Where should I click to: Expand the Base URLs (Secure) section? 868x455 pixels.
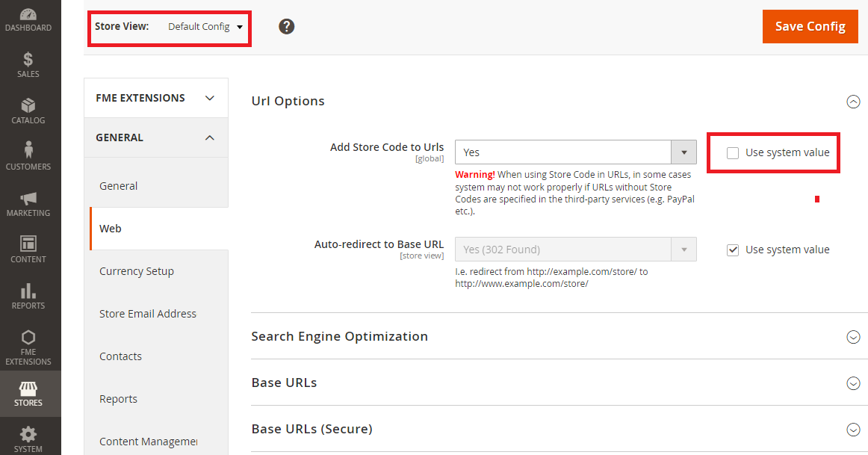tap(853, 430)
